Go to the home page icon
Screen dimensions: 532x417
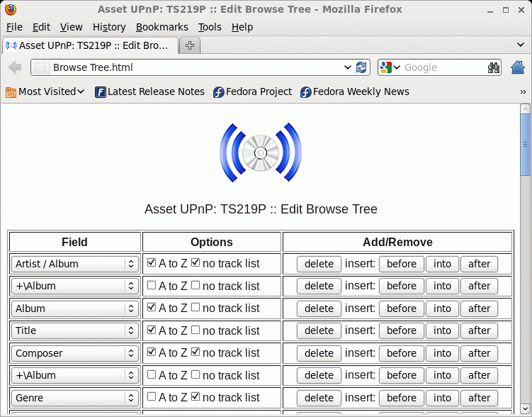(517, 67)
